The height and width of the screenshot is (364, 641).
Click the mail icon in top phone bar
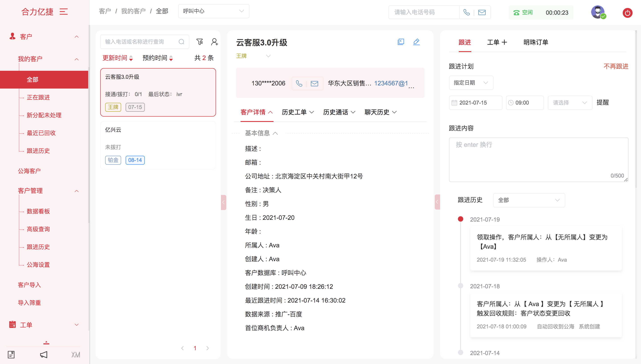(482, 12)
